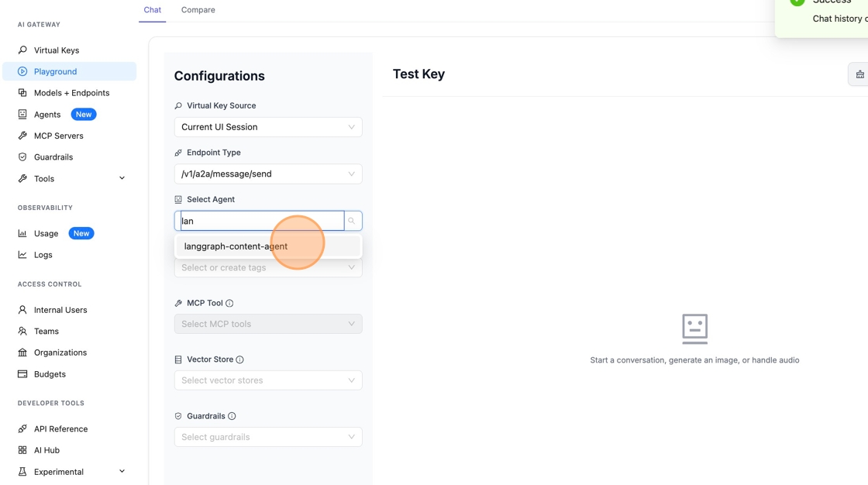Image resolution: width=868 pixels, height=485 pixels.
Task: Expand the Tools sidebar section
Action: (122, 179)
